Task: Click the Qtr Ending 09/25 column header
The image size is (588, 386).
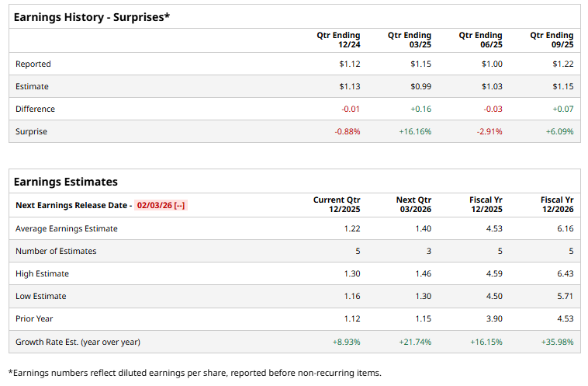Action: 552,40
